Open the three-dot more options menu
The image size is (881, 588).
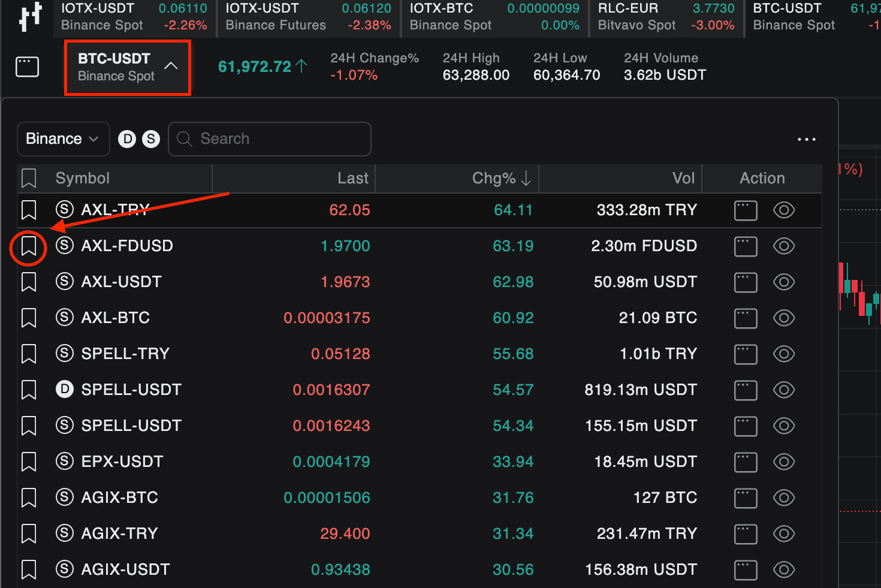point(807,139)
